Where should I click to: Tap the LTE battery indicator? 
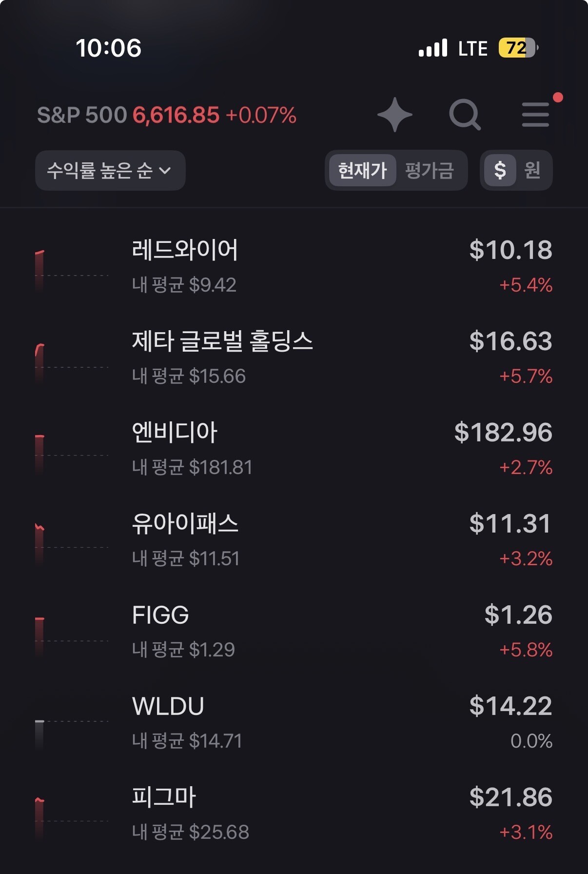[518, 48]
